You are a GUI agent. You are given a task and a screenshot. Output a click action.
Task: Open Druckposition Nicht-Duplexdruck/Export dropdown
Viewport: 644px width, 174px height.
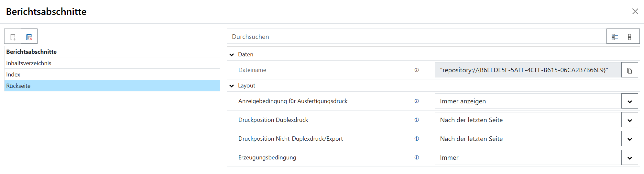tap(629, 139)
